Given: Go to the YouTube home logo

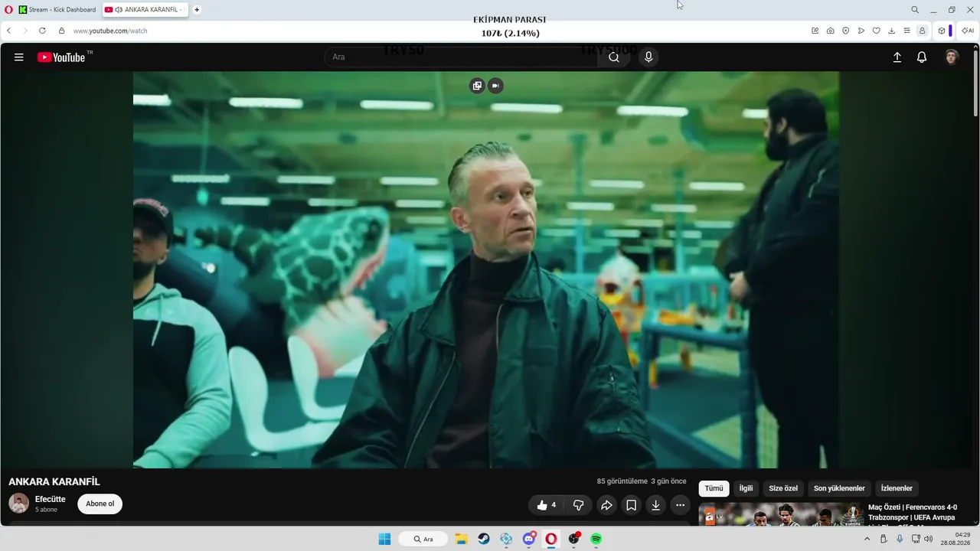Looking at the screenshot, I should click(61, 57).
